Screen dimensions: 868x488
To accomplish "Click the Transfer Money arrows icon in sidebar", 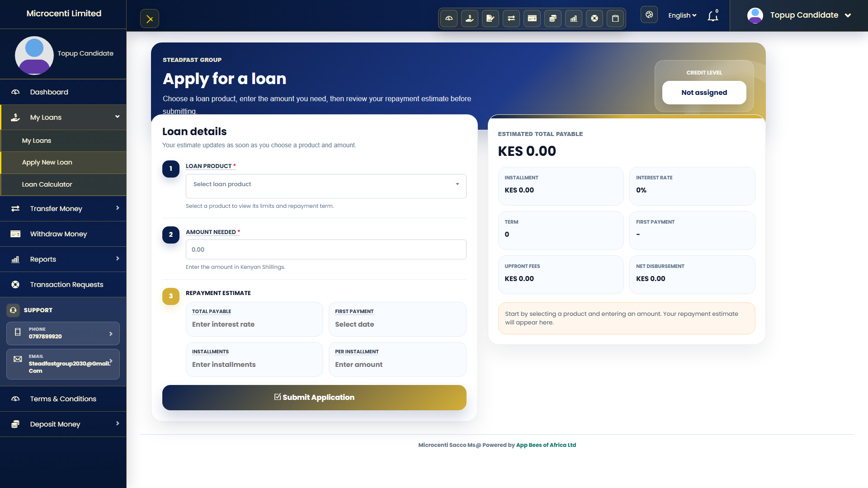I will click(x=15, y=209).
